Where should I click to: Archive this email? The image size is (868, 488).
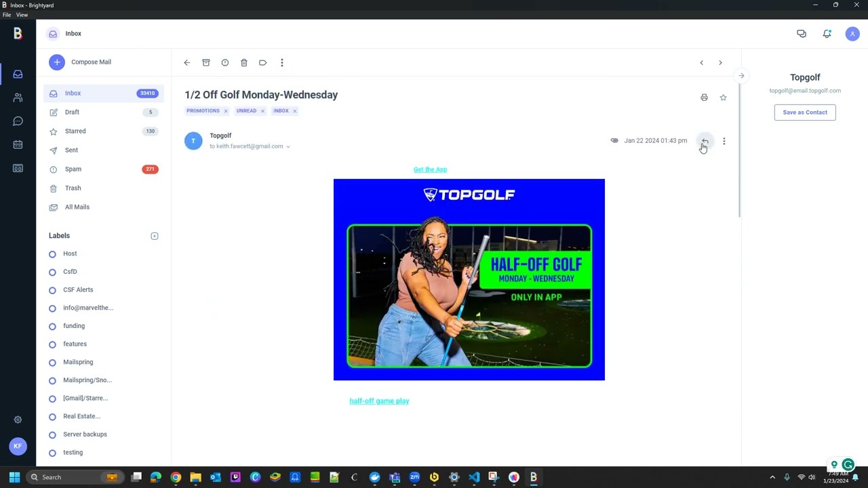206,62
